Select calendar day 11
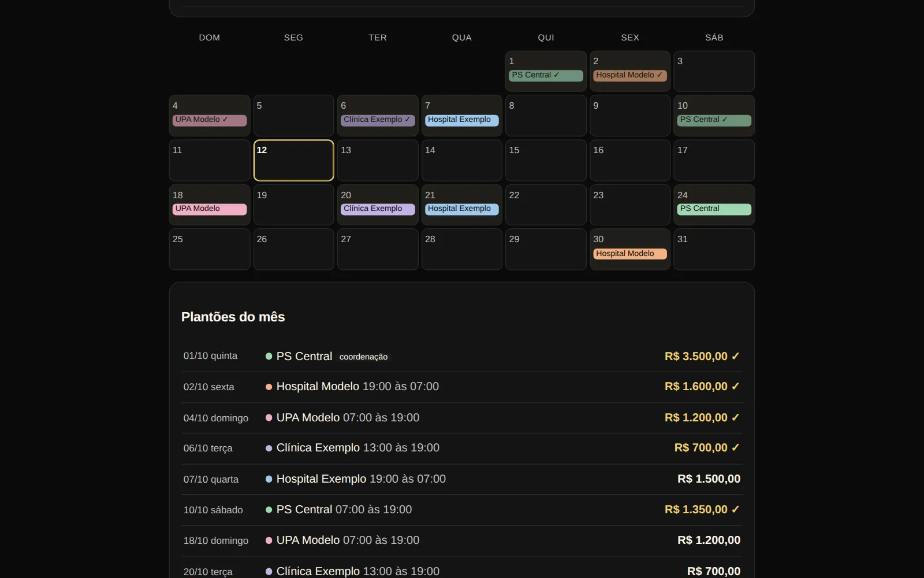Viewport: 924px width, 578px height. tap(210, 160)
